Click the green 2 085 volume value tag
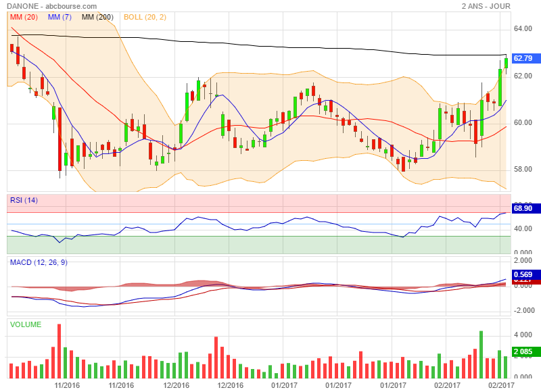 pos(523,352)
